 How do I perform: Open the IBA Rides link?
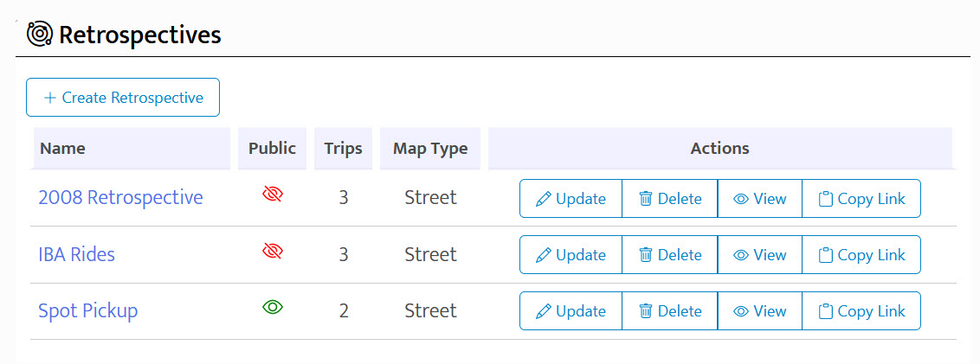(76, 254)
